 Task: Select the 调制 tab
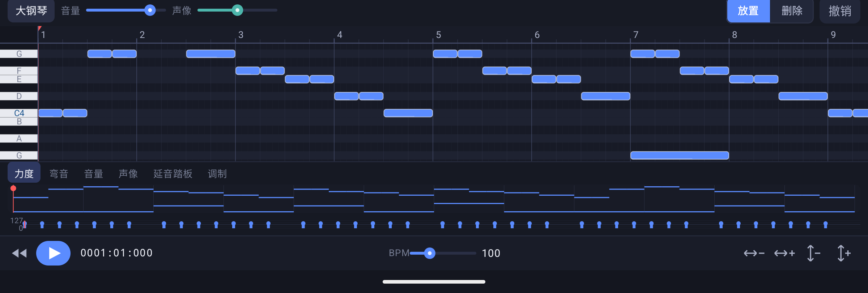(x=217, y=174)
